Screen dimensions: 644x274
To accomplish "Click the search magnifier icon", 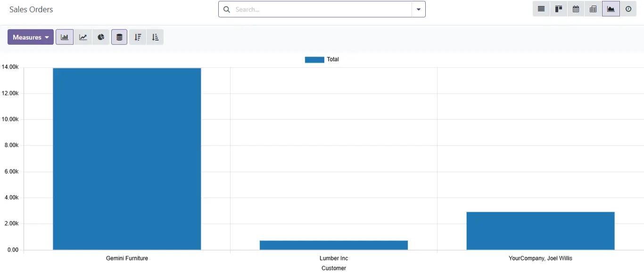I will click(x=227, y=9).
